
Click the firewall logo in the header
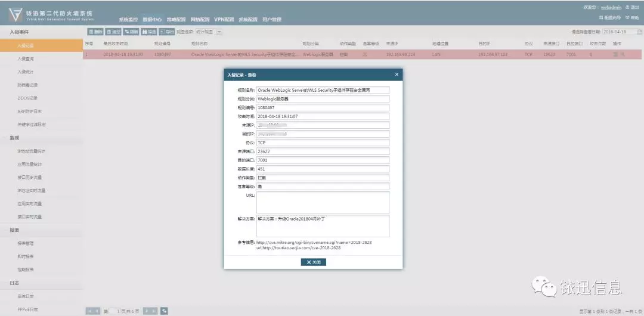point(15,16)
